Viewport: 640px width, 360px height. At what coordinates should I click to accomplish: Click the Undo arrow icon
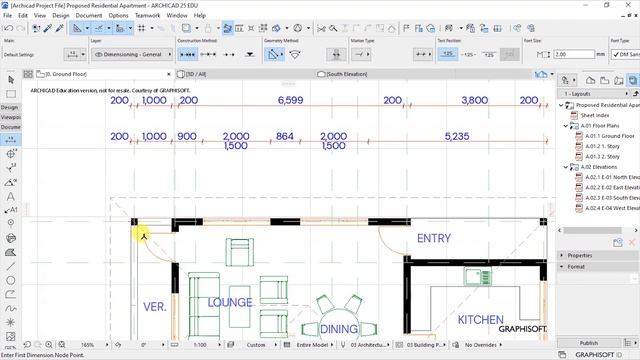coord(8,28)
